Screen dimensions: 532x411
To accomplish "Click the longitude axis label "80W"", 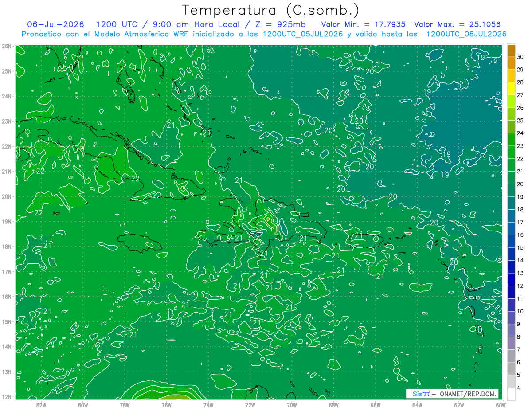I will tap(82, 405).
